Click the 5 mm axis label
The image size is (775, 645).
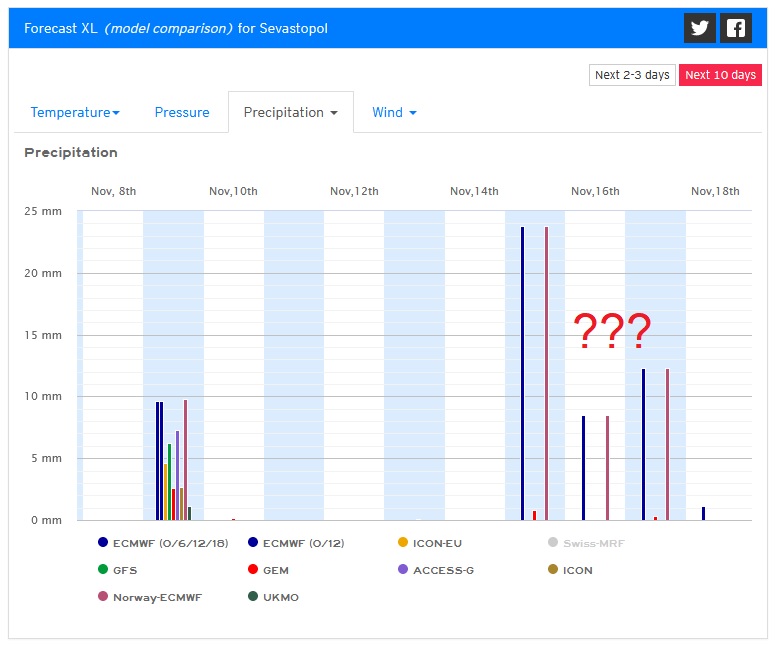coord(46,458)
